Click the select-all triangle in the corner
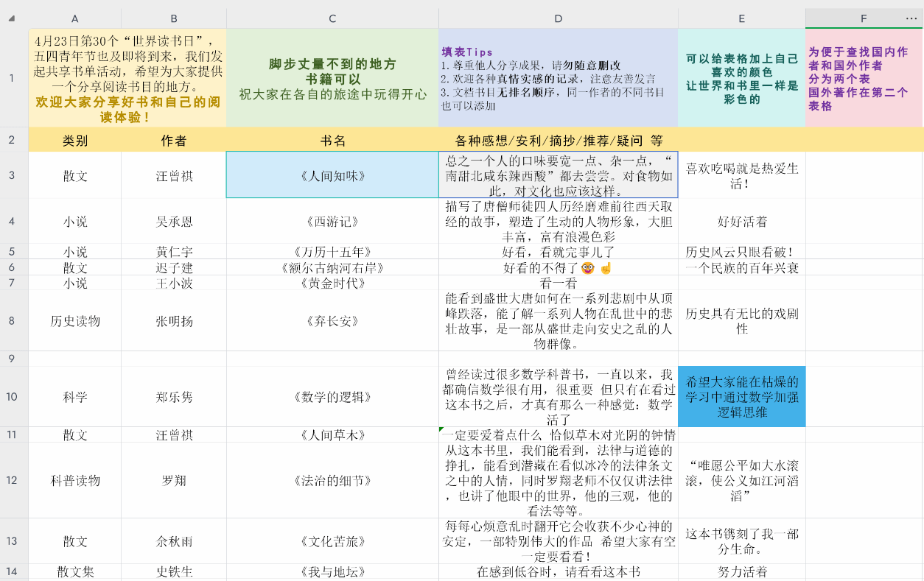Image resolution: width=924 pixels, height=581 pixels. 11,18
